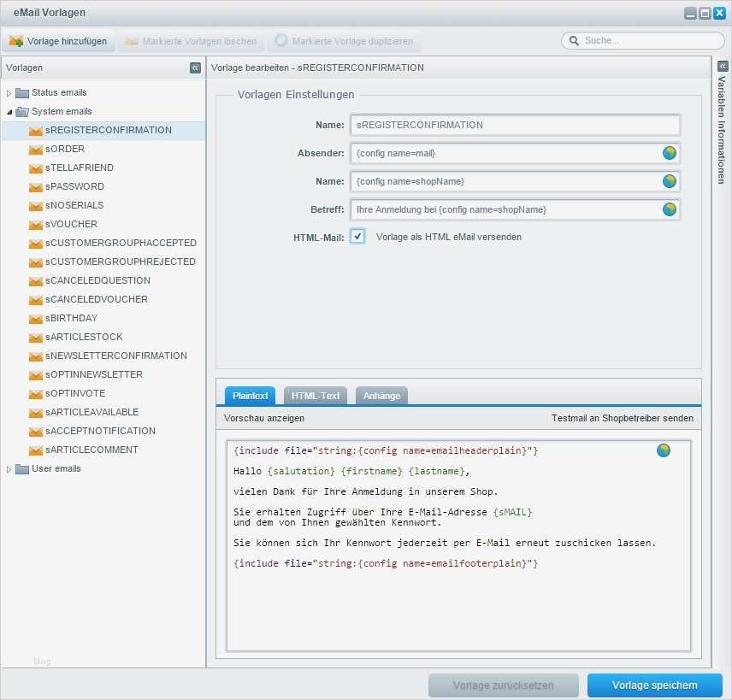Click the globe icon in Betreff field
Viewport: 732px width, 700px height.
click(x=669, y=209)
